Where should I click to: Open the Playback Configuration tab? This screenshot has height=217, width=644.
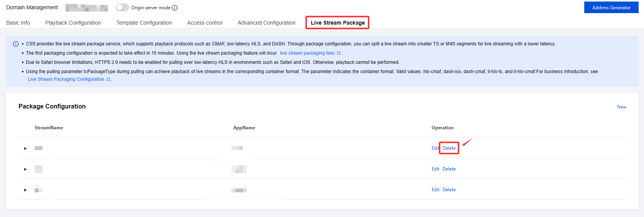point(73,23)
